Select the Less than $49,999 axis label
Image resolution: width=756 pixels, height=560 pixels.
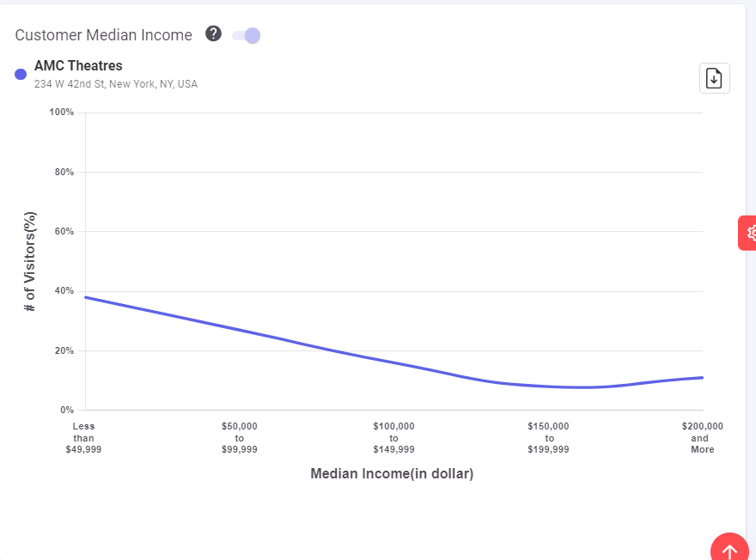click(83, 437)
